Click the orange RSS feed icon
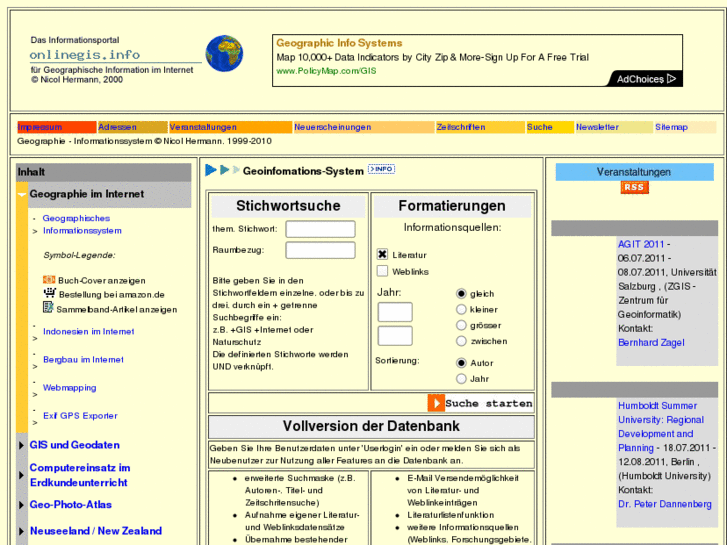The width and height of the screenshot is (727, 545). (x=634, y=187)
